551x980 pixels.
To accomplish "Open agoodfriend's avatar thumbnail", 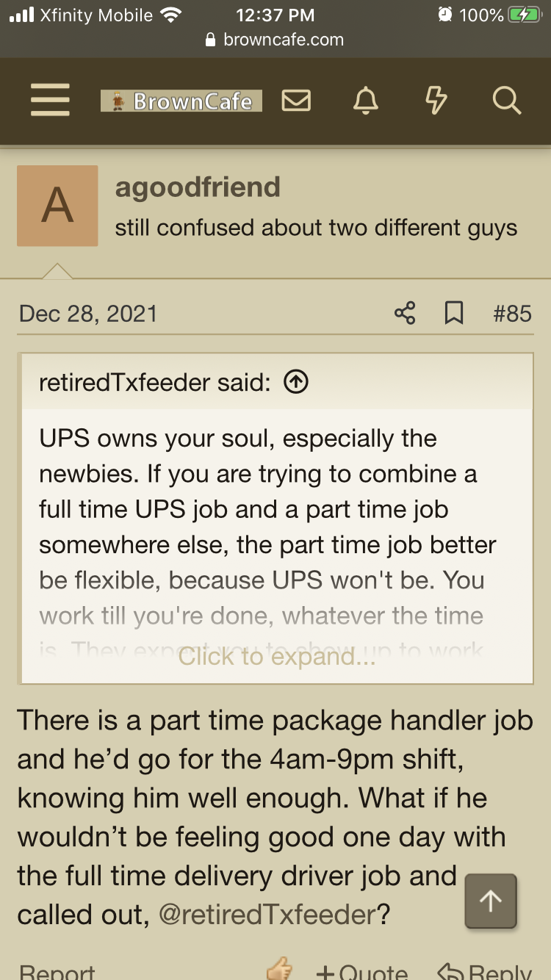I will click(x=57, y=206).
